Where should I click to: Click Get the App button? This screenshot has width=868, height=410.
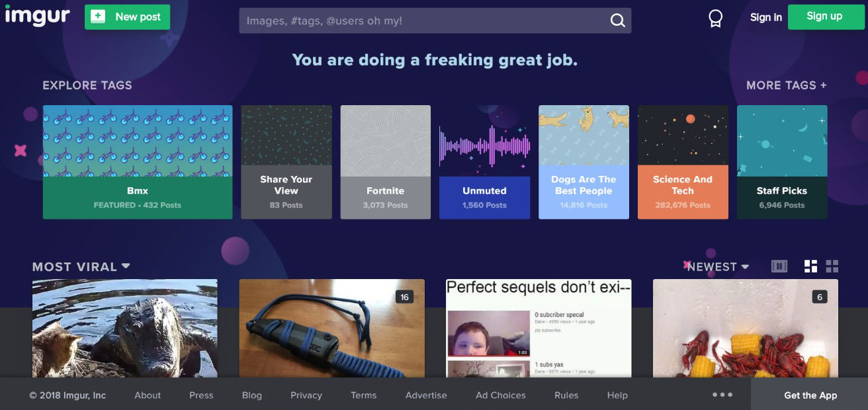click(x=810, y=395)
